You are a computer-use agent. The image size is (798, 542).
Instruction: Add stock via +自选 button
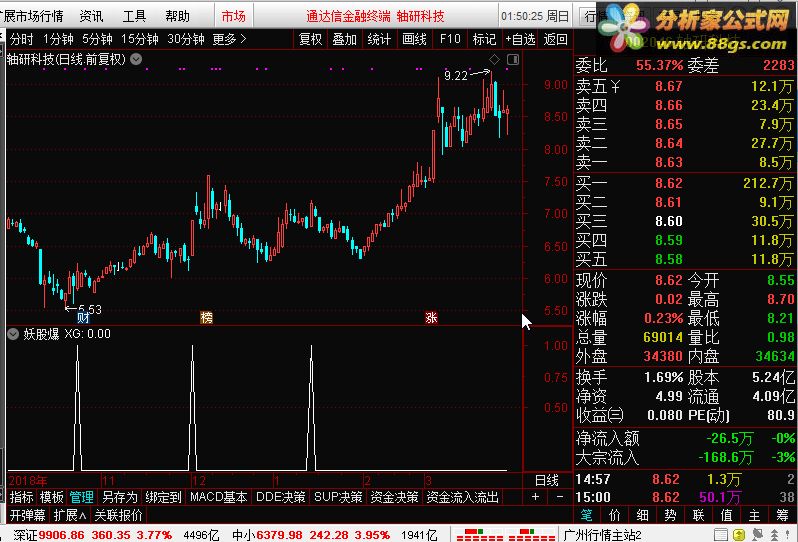520,39
